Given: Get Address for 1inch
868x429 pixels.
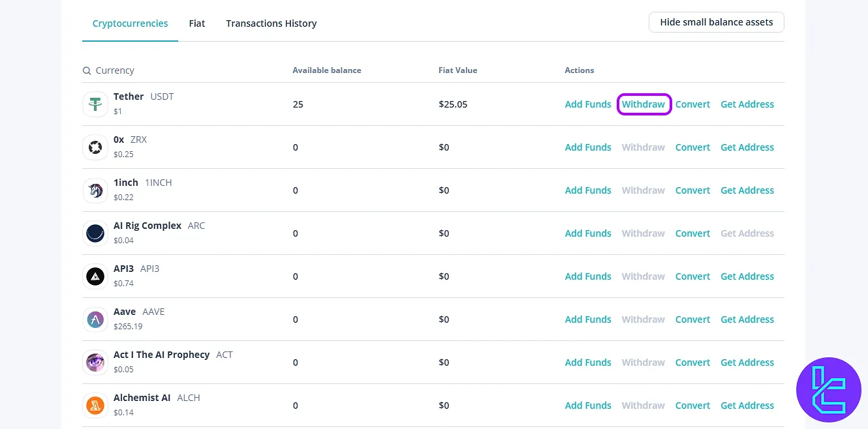Looking at the screenshot, I should (747, 190).
